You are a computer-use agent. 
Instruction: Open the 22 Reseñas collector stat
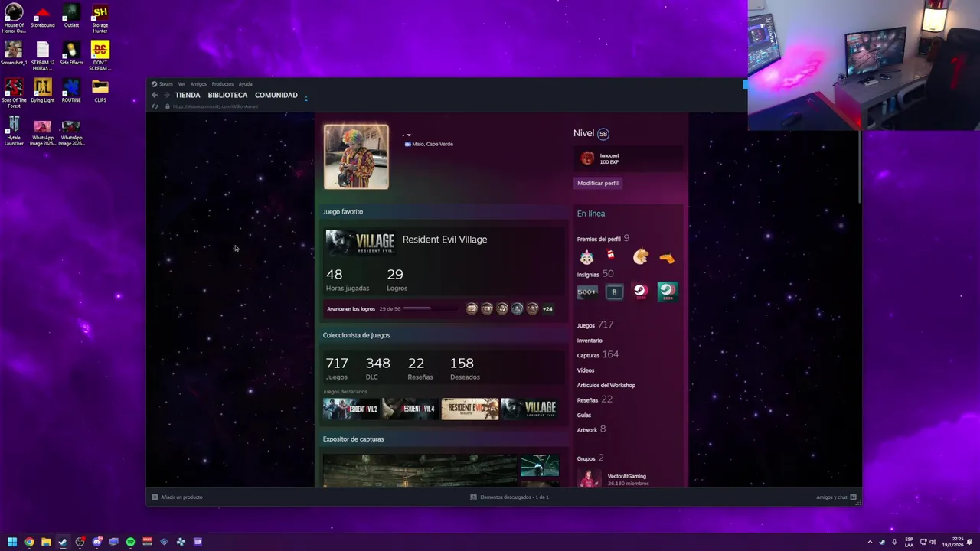(420, 368)
